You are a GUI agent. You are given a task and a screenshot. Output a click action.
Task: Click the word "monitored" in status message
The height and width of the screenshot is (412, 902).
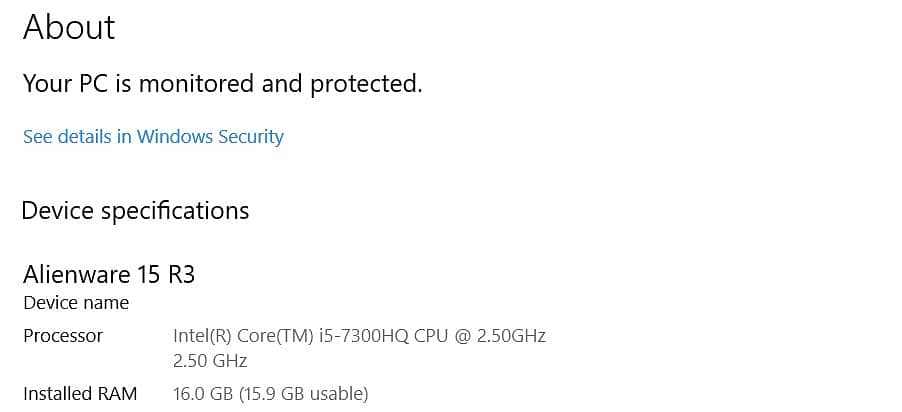coord(197,84)
